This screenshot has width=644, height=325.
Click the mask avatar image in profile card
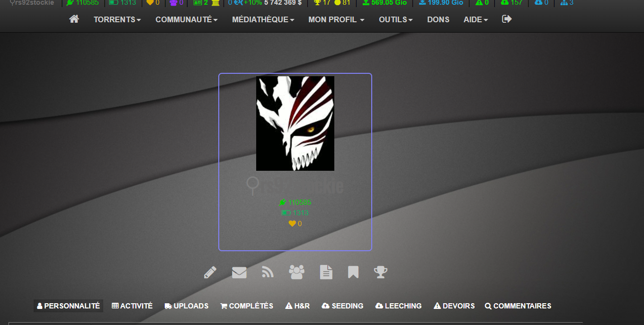coord(295,123)
